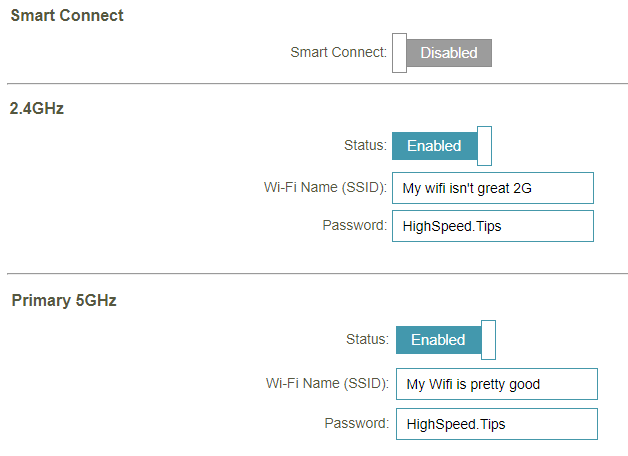628x456 pixels.
Task: Select the 2.4GHz section heading
Action: (36, 108)
